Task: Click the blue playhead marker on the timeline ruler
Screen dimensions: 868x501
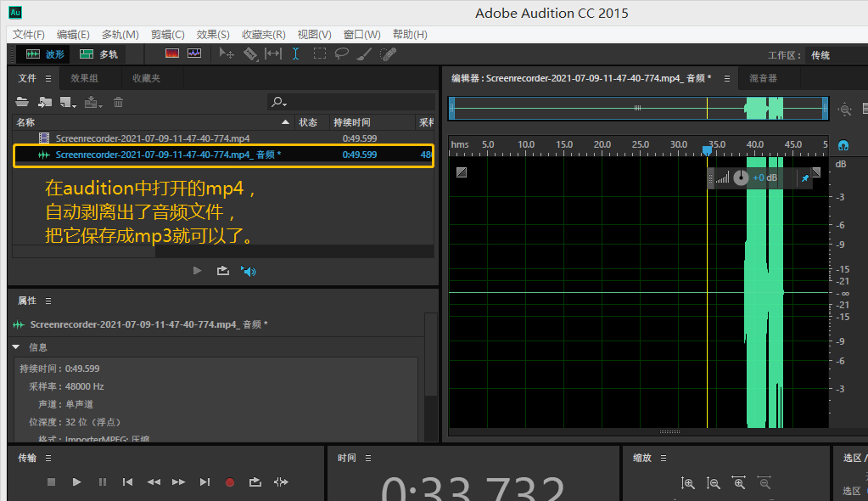Action: [707, 150]
